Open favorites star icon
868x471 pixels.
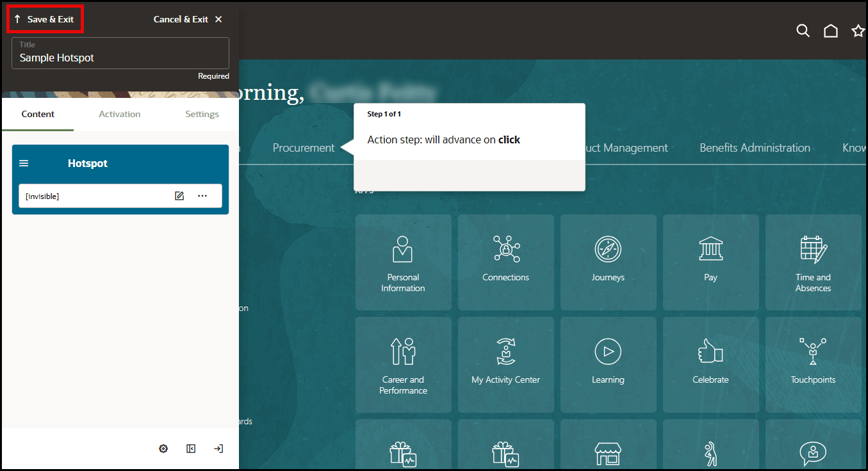tap(858, 31)
